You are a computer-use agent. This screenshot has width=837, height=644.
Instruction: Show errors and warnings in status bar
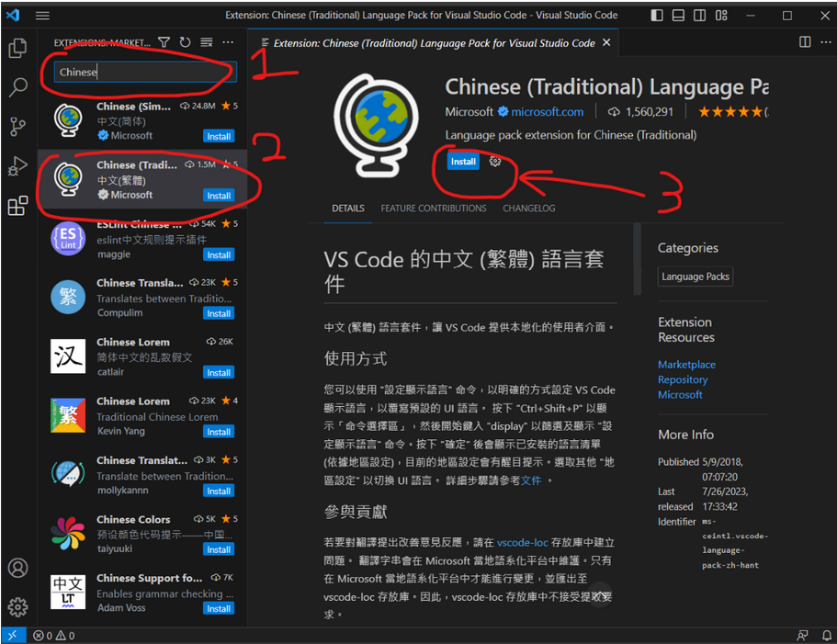[x=54, y=636]
